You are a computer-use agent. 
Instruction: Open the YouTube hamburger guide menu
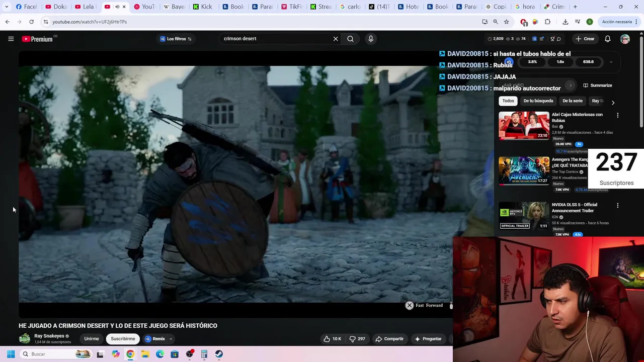[11, 39]
